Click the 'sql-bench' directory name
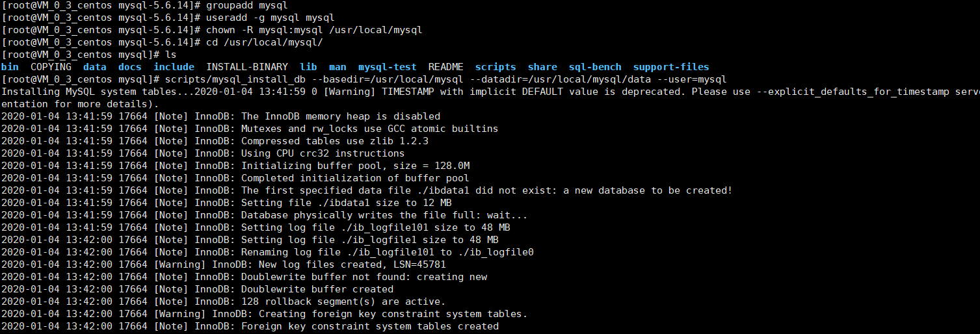The image size is (980, 334). pos(595,67)
